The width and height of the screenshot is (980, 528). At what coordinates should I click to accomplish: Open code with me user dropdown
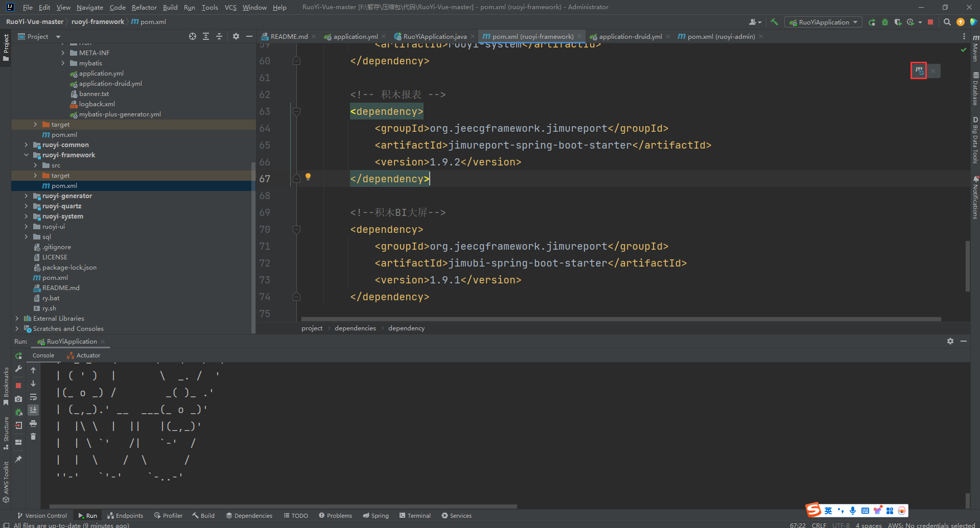click(x=755, y=22)
